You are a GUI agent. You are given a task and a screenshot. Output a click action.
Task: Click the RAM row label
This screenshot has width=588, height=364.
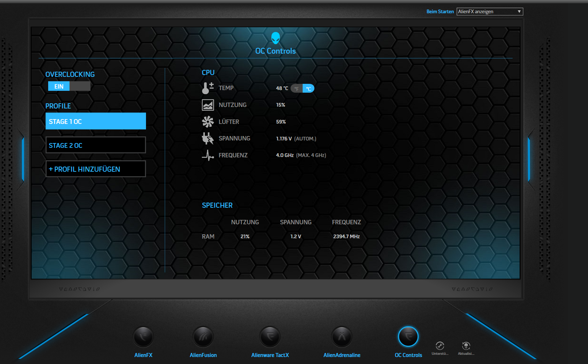(x=208, y=236)
